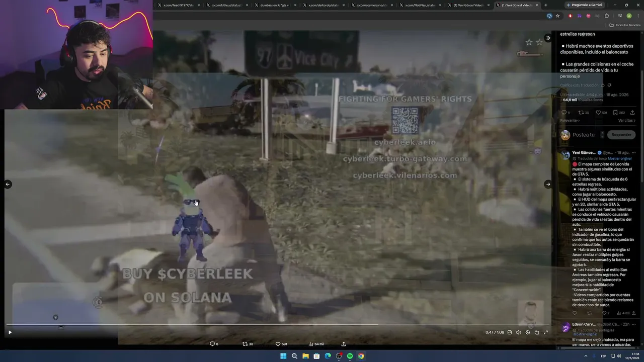Open Todos los favoritos folder
The image size is (644, 362).
625,25
